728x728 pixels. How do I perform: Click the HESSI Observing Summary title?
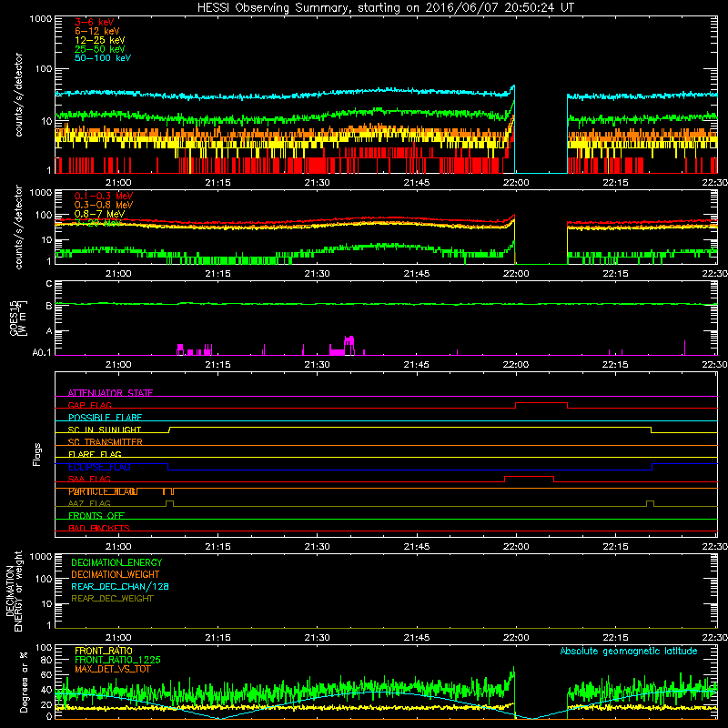click(385, 8)
